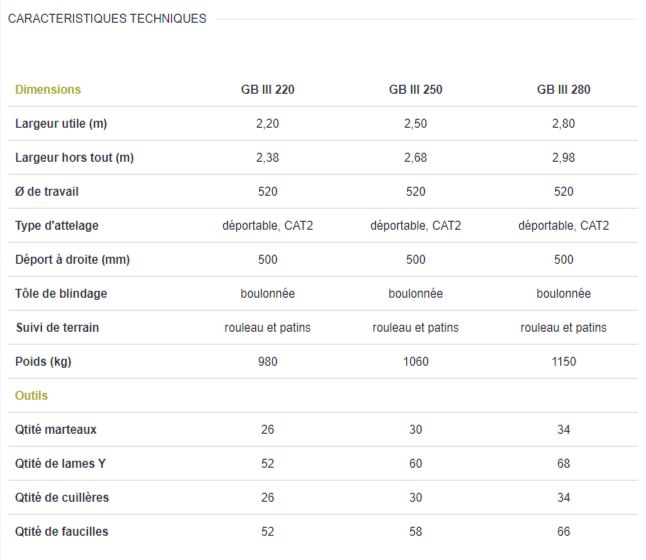Select the Outils section header

(31, 395)
